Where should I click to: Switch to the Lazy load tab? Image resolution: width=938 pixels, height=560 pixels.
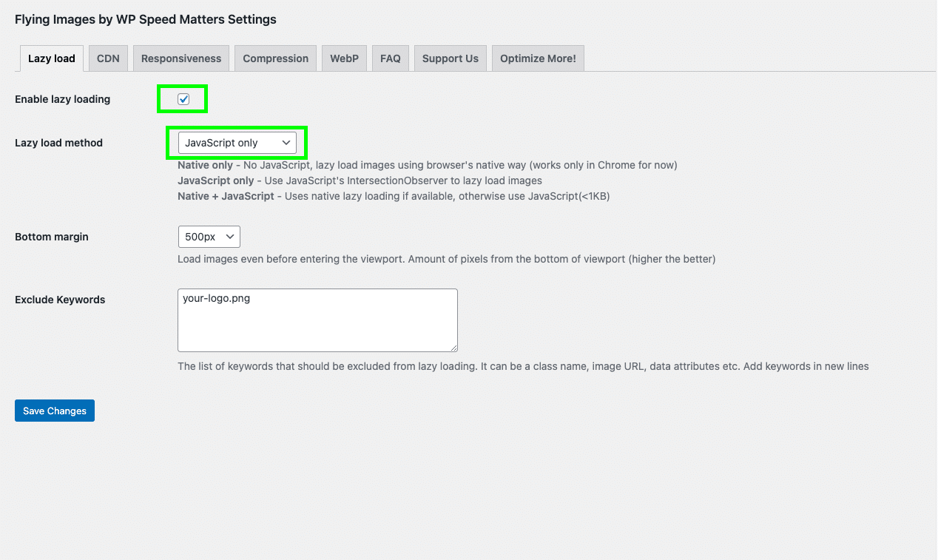pos(52,58)
